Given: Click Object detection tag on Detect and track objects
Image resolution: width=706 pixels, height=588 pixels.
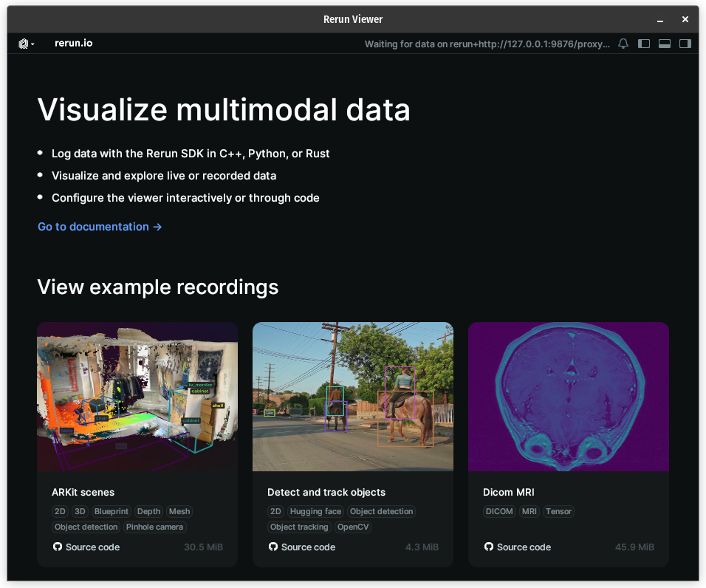Looking at the screenshot, I should click(381, 511).
